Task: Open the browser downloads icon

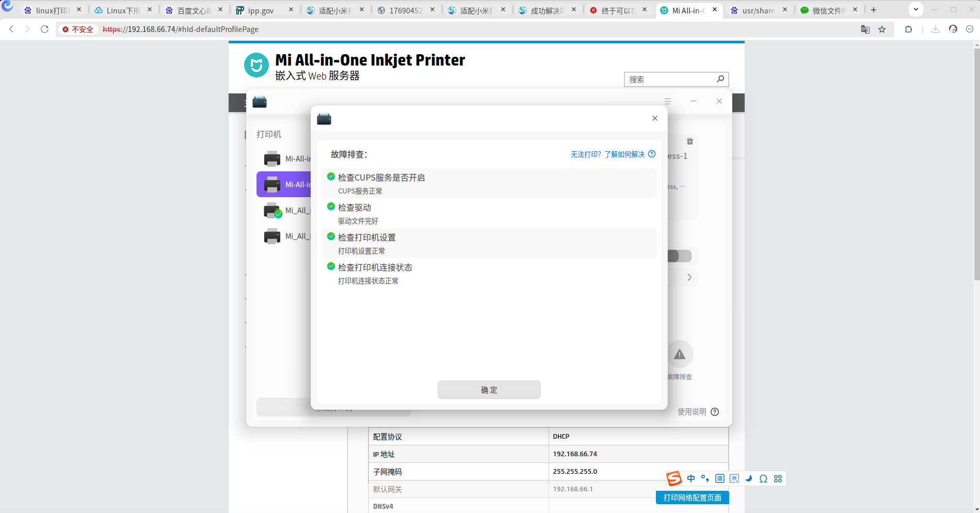Action: 936,29
